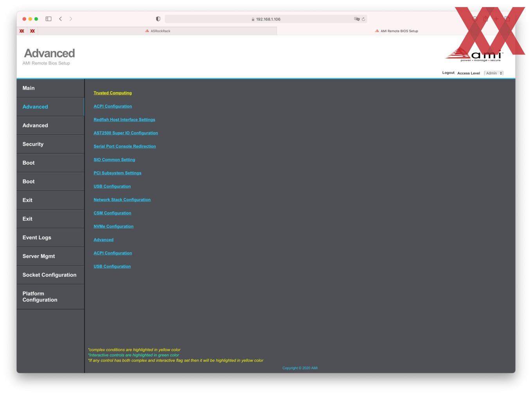Click the 'complex conditions are highlighted' footnote
The height and width of the screenshot is (395, 532).
click(134, 350)
